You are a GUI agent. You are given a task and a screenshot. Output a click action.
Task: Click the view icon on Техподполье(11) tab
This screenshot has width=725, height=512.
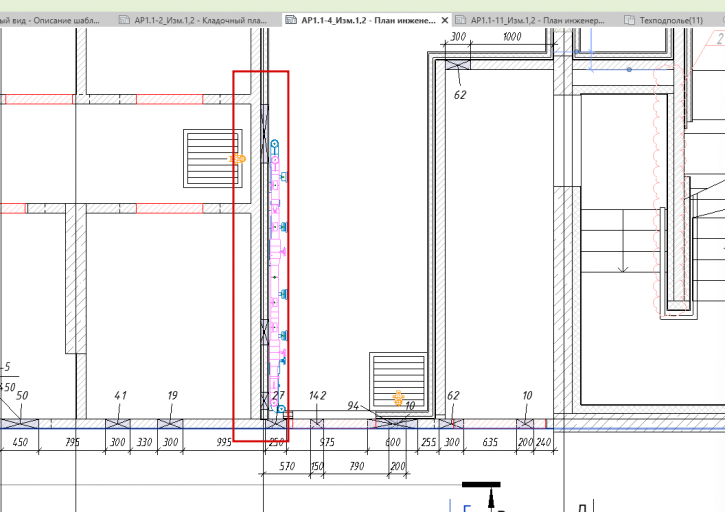[629, 20]
